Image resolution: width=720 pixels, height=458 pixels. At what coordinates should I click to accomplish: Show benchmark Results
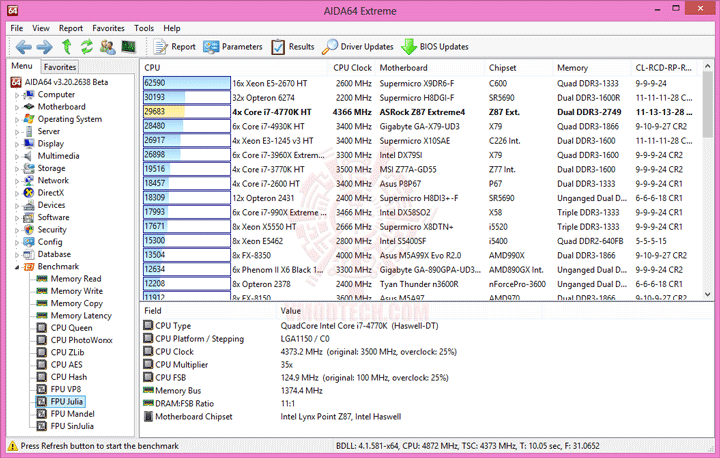[292, 46]
